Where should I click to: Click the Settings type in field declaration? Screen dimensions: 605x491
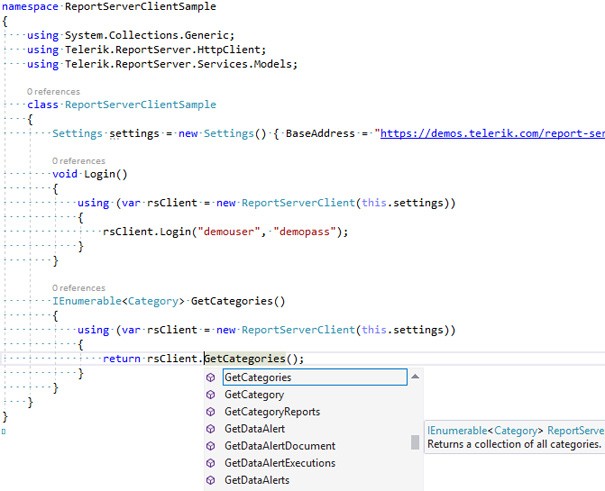(x=77, y=133)
